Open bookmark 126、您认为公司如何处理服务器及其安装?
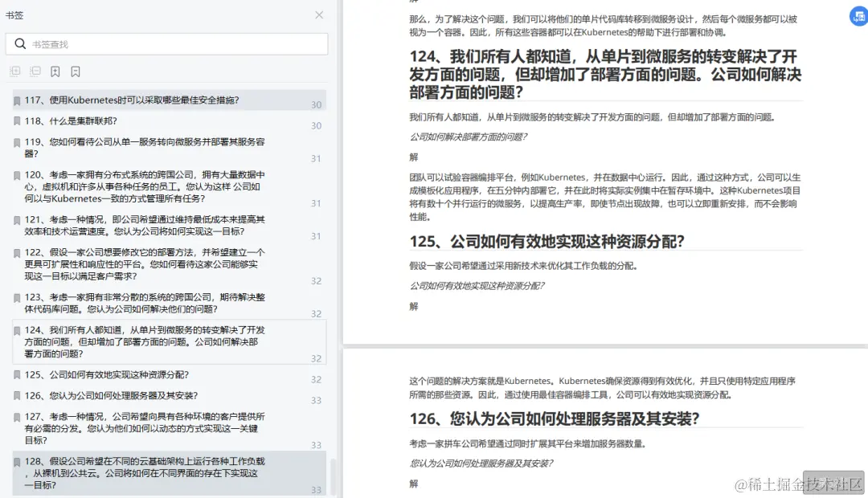 (x=169, y=396)
